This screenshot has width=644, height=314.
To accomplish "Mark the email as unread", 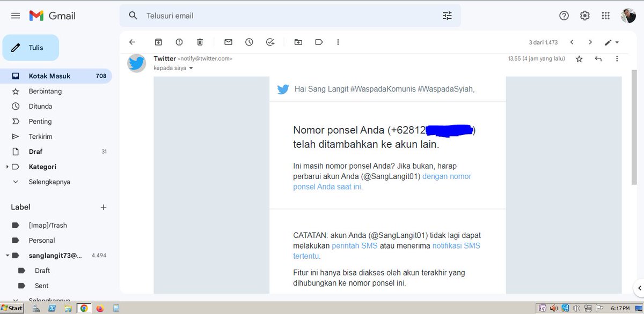I will tap(228, 42).
